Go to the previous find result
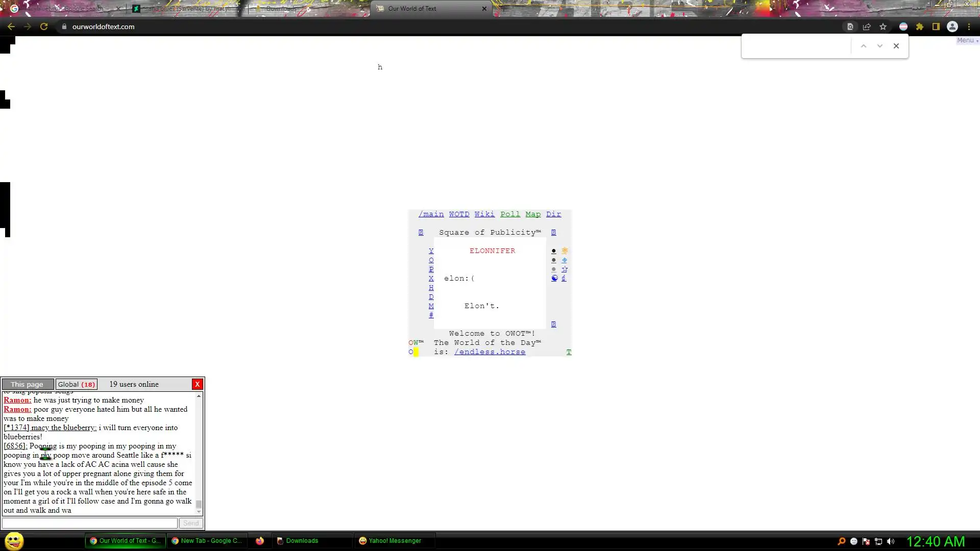Viewport: 980px width, 551px height. (864, 46)
